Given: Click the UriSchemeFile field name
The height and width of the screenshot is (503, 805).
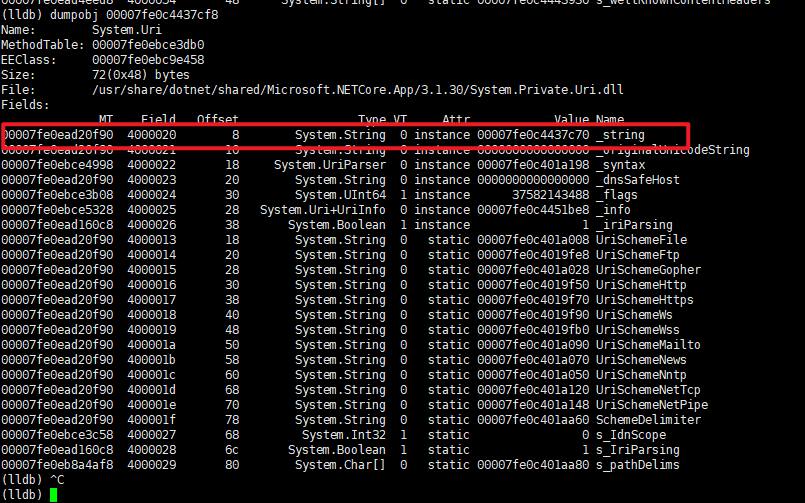Looking at the screenshot, I should click(x=641, y=240).
